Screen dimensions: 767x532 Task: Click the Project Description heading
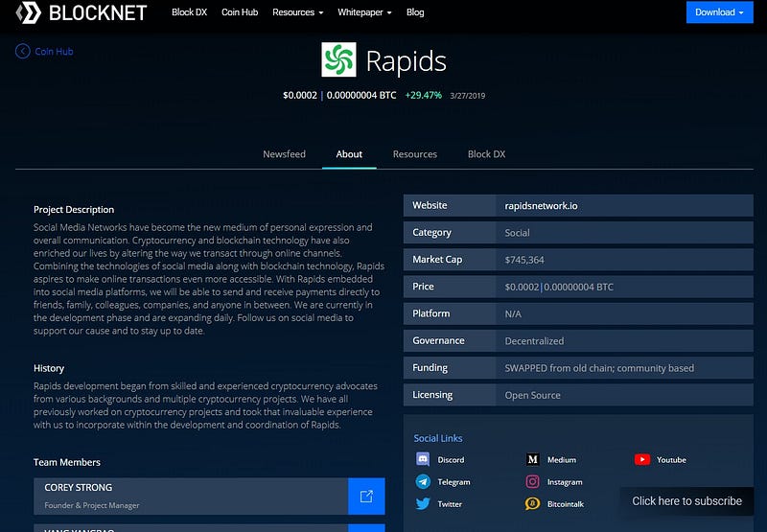(74, 209)
